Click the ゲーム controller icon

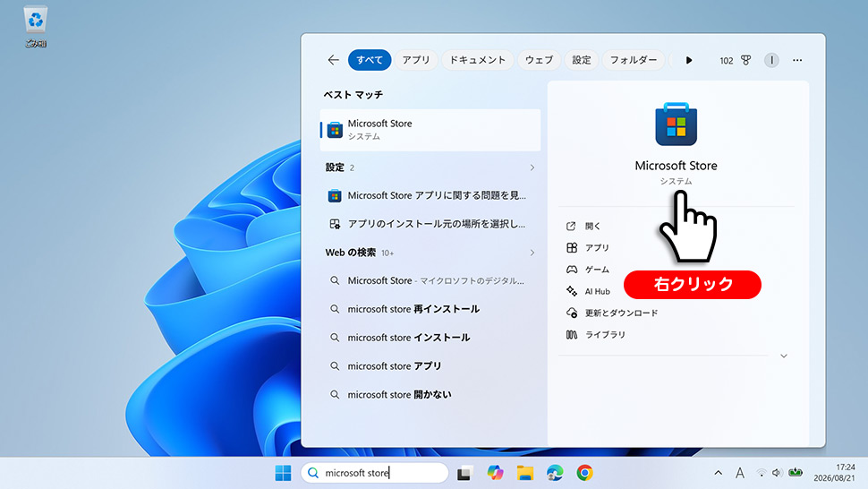click(x=571, y=270)
